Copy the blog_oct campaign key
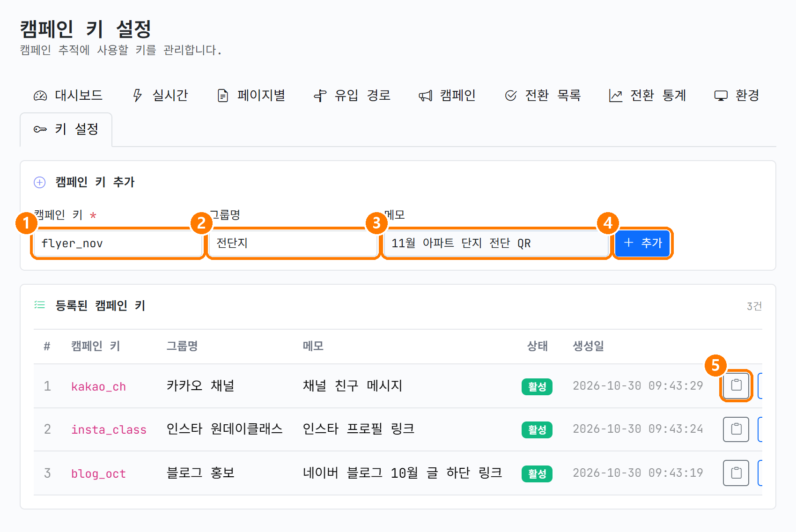The width and height of the screenshot is (796, 532). [x=736, y=473]
